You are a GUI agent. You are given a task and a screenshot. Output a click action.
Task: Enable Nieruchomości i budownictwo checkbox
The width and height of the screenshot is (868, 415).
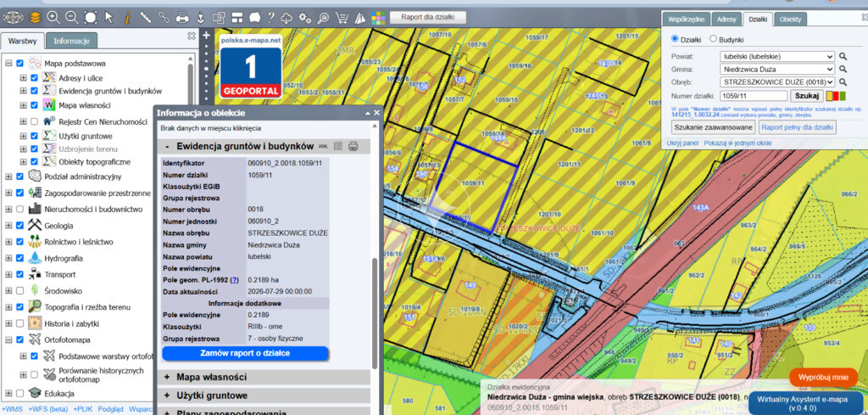20,209
